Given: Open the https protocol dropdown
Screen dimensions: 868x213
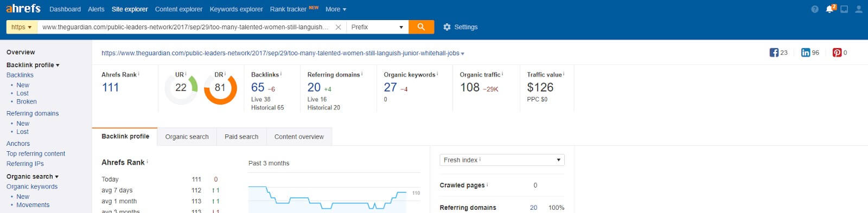Looking at the screenshot, I should tap(22, 27).
